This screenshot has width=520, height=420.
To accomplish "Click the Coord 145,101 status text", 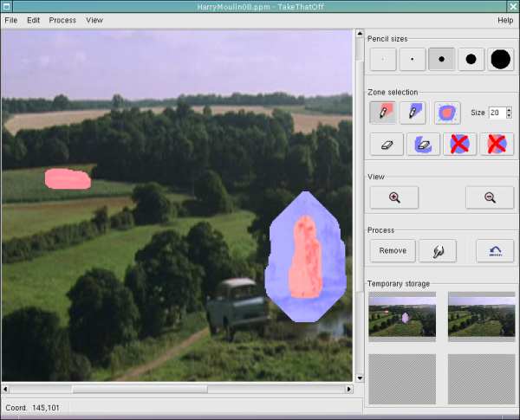I will click(32, 408).
